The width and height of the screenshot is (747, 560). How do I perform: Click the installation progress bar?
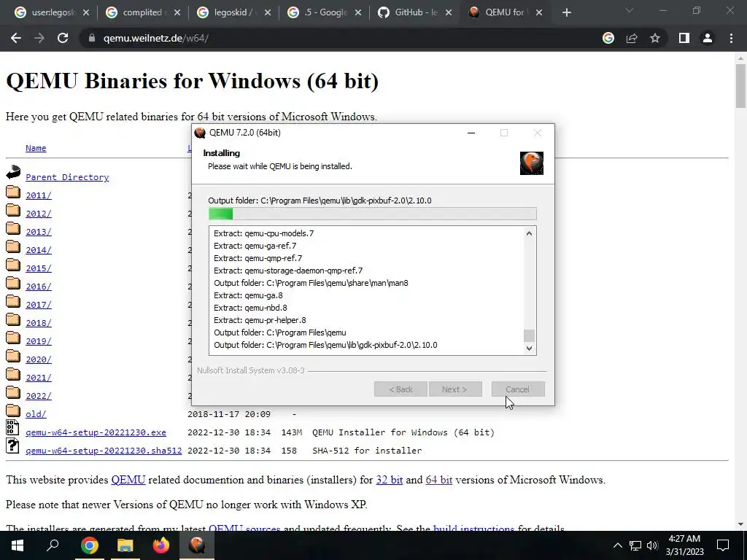point(373,214)
